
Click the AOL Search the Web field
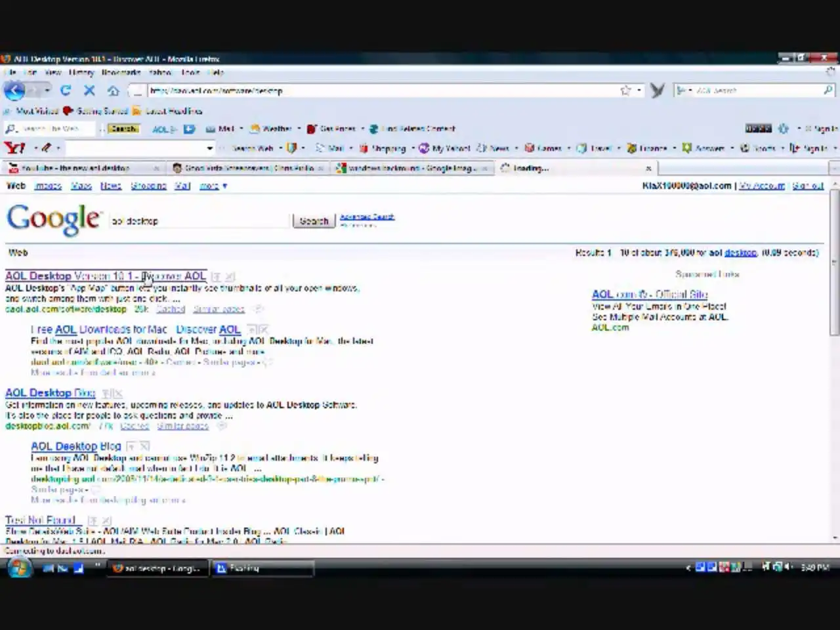click(x=51, y=129)
